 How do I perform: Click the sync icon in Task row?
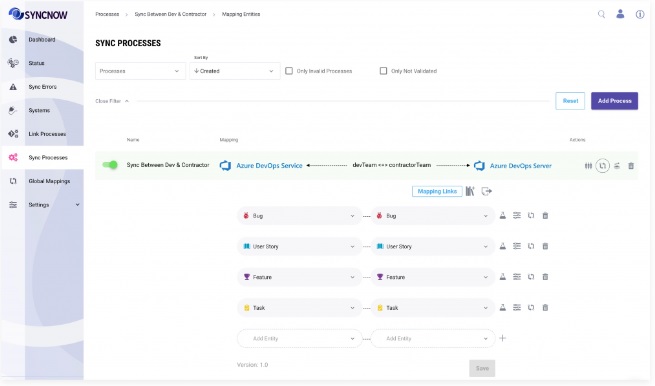[x=531, y=307]
